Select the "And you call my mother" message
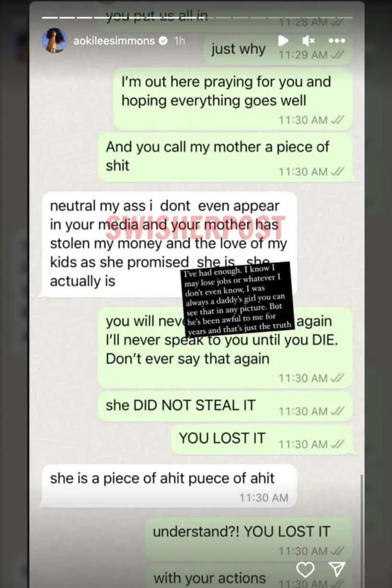This screenshot has width=392, height=588. [x=225, y=158]
